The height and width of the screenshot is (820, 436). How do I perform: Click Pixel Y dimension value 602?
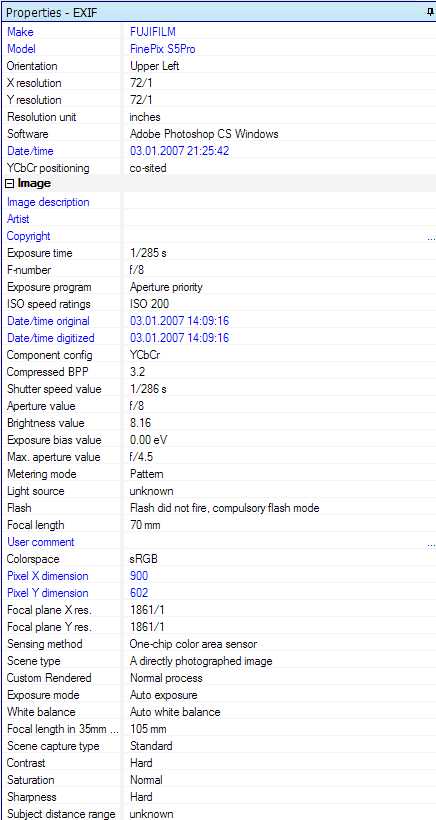click(139, 593)
